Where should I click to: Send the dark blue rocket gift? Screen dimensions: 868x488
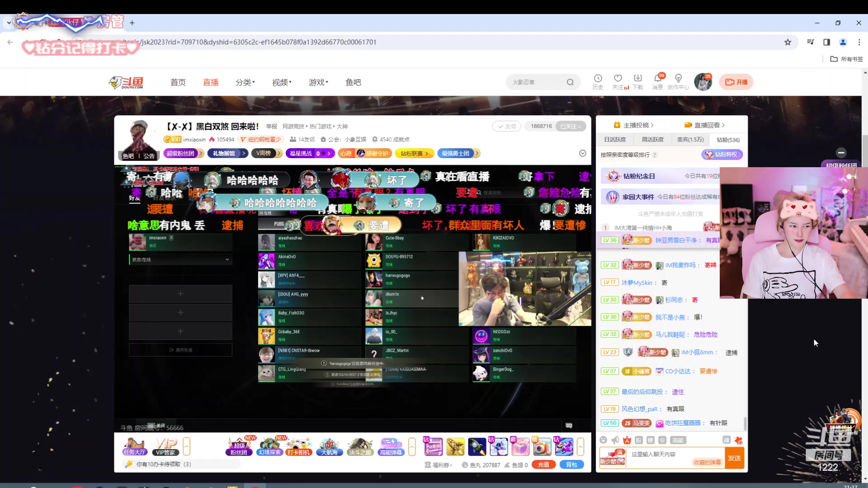tap(477, 447)
